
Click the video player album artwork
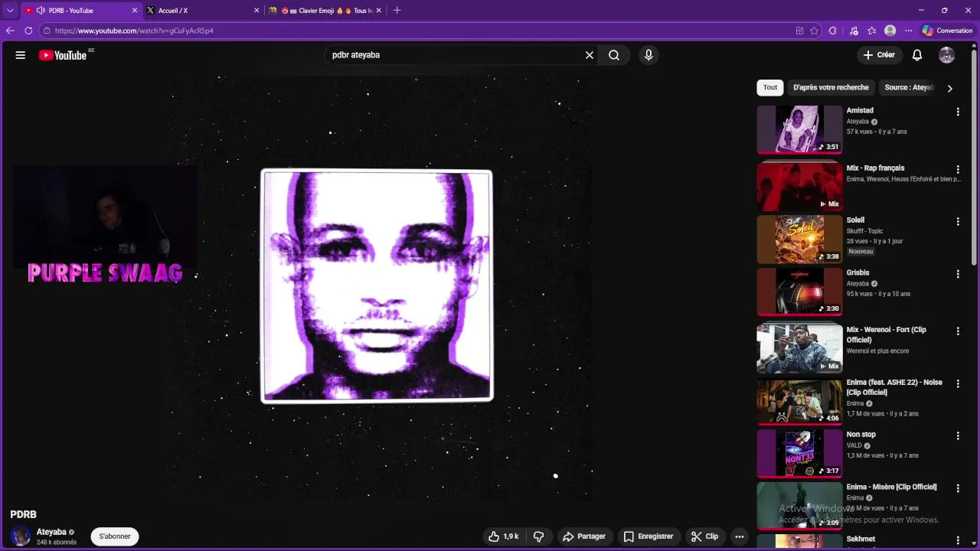point(377,286)
